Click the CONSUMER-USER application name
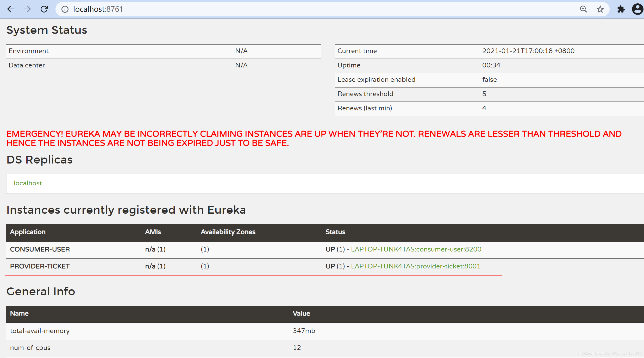 tap(40, 249)
